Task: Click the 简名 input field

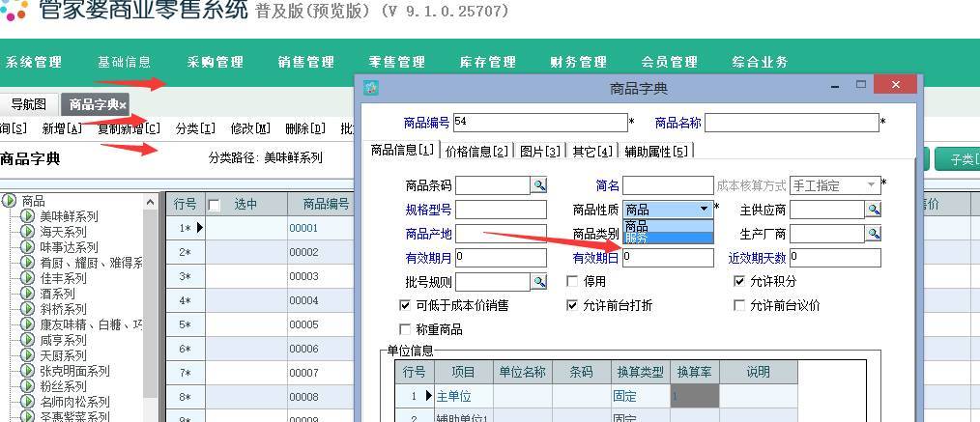Action: [668, 185]
